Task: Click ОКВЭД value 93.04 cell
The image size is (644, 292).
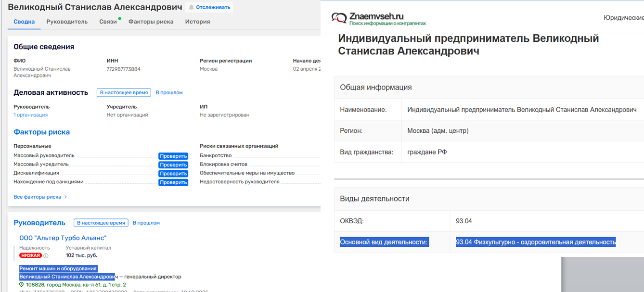Action: coord(547,221)
